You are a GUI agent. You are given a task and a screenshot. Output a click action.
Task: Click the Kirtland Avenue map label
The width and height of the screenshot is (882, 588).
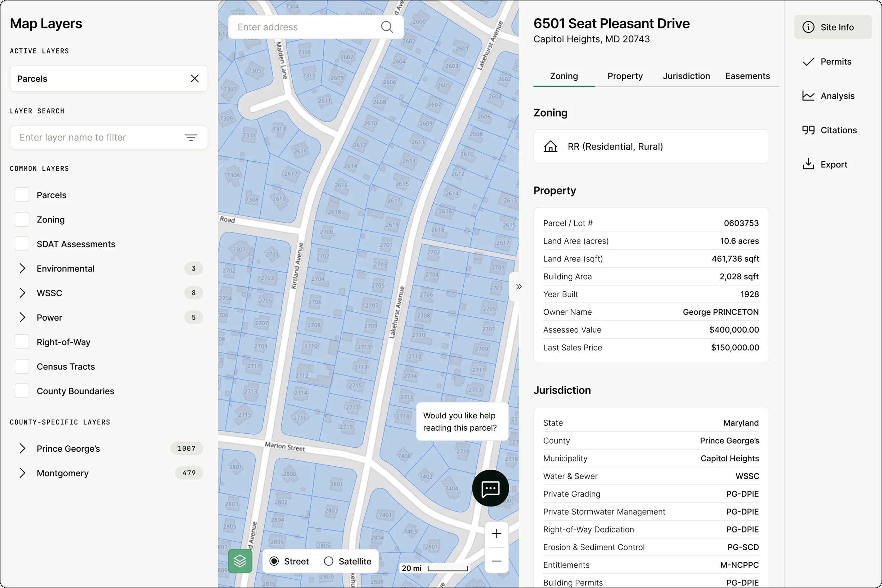297,266
